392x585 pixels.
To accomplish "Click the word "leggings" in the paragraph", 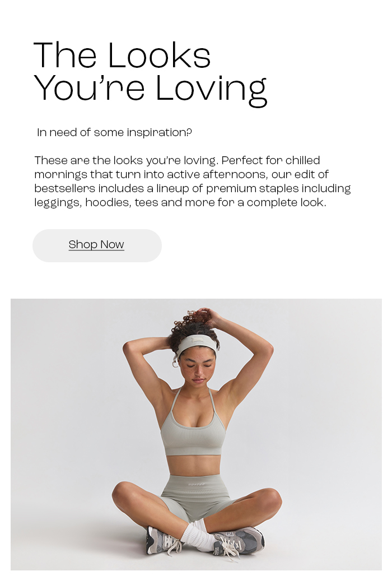I will pyautogui.click(x=58, y=203).
